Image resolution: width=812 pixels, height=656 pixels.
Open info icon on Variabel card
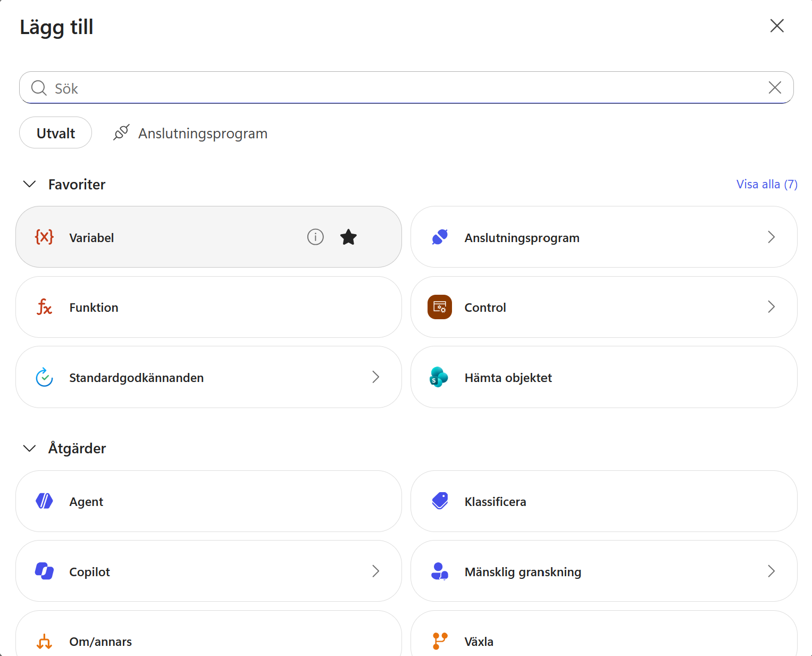315,237
